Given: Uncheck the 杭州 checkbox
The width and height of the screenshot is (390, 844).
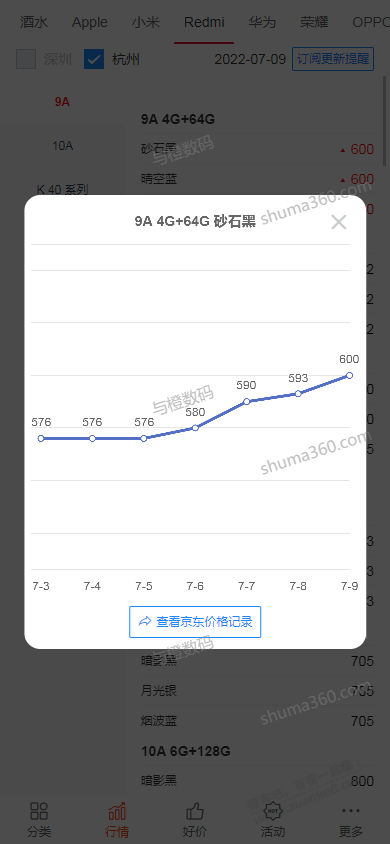Looking at the screenshot, I should (94, 59).
